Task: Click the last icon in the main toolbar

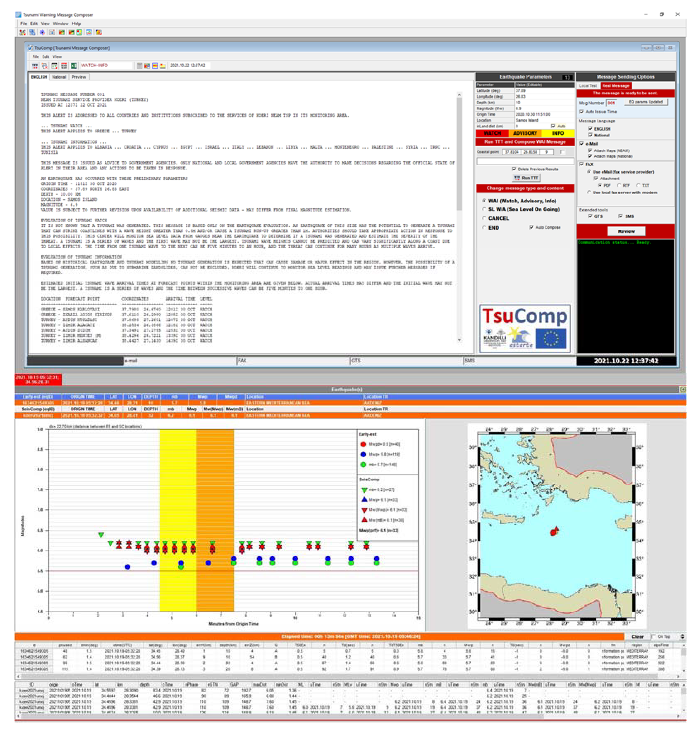Action: [x=99, y=32]
